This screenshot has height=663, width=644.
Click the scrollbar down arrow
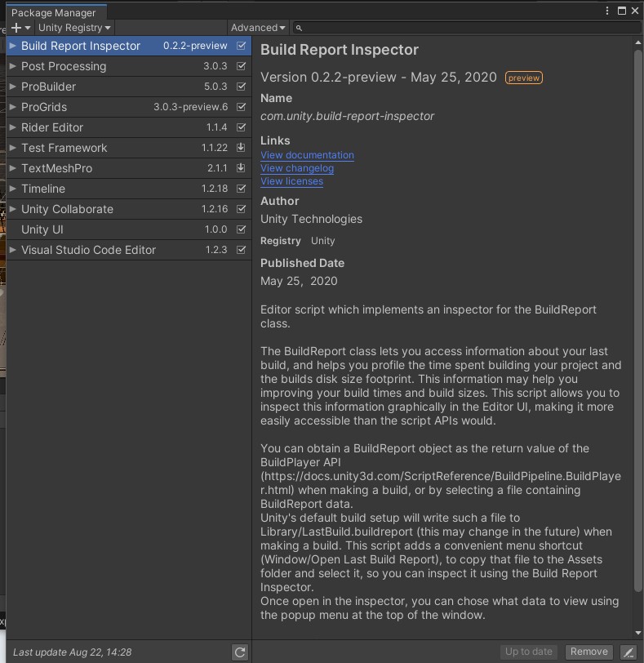(x=637, y=633)
